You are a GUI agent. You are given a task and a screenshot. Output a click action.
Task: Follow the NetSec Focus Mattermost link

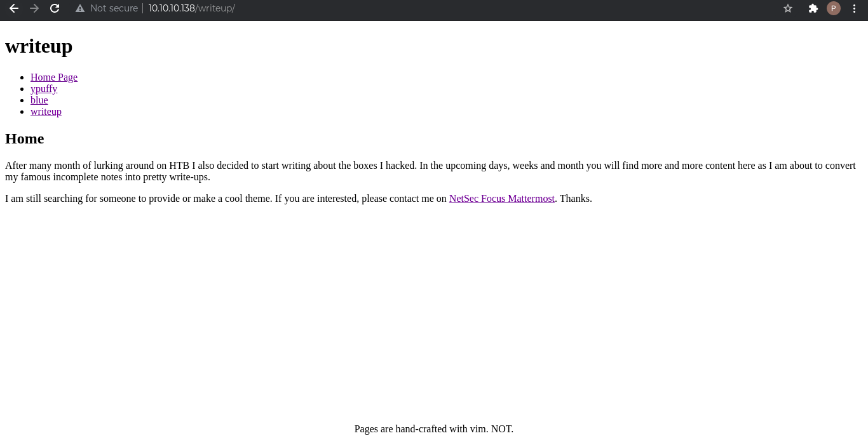point(502,199)
